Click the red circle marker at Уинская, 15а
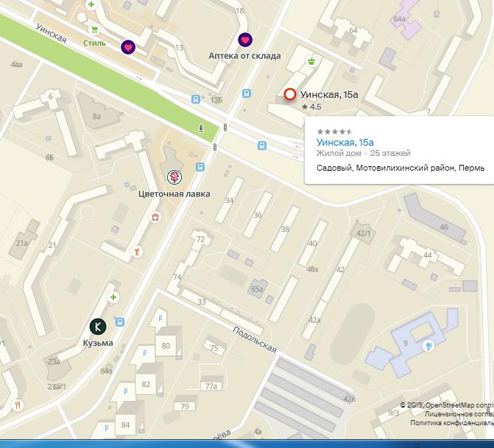494x448 pixels. point(290,94)
